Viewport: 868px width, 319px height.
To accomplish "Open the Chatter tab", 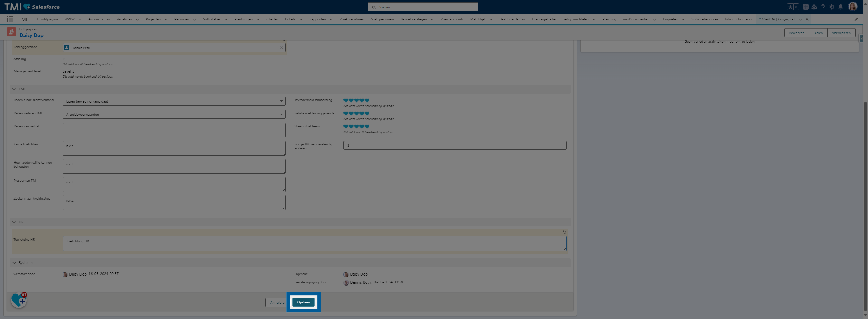I will coord(272,19).
